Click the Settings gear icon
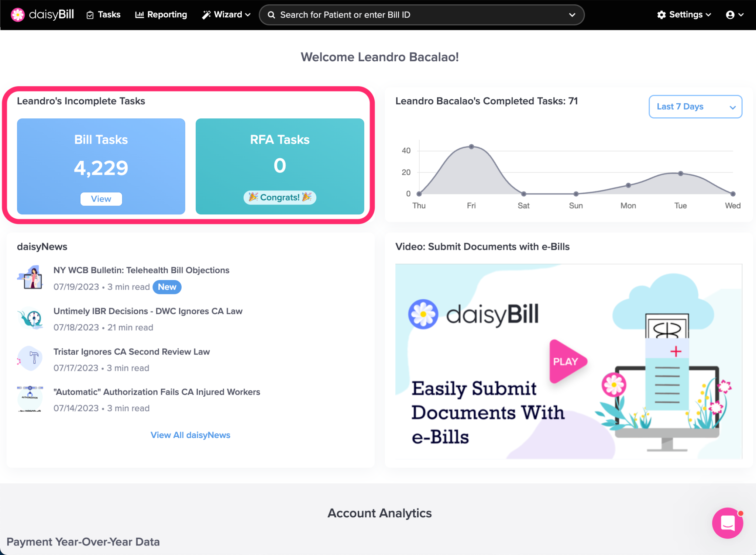Screen dimensions: 756x555 click(x=661, y=15)
